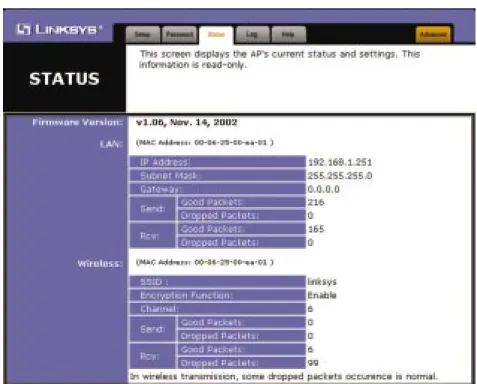Click the LAN MAC Address text
The image size is (477, 384).
click(x=205, y=142)
